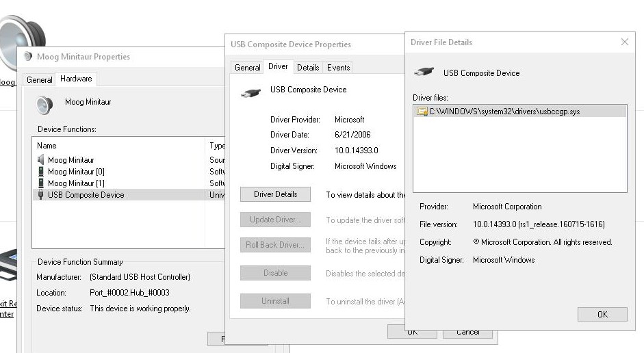Image resolution: width=644 pixels, height=353 pixels.
Task: Open the Hardware tab
Action: click(76, 79)
